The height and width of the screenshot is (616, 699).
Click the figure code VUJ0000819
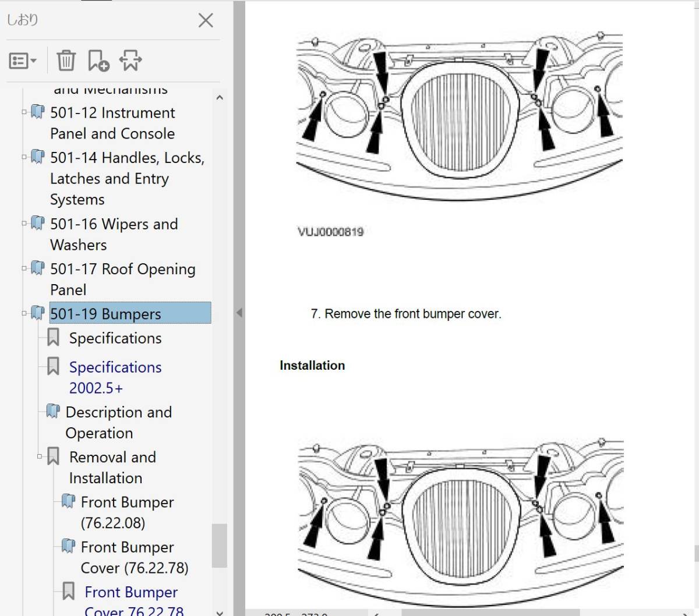pos(331,232)
